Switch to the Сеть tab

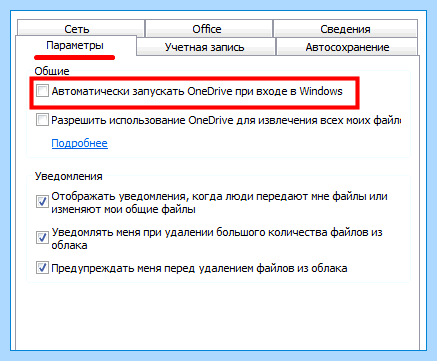pyautogui.click(x=81, y=29)
